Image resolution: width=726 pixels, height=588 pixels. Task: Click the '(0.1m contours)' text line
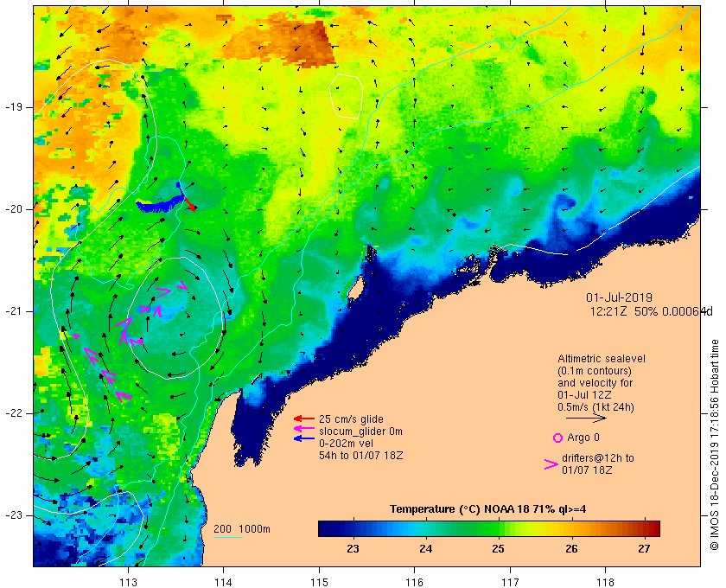(595, 371)
